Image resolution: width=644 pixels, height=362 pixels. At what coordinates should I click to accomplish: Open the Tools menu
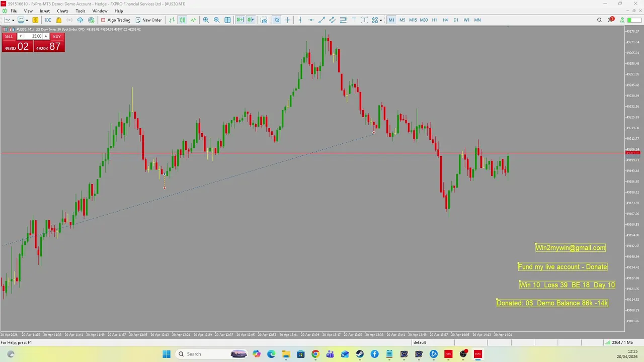[x=80, y=11]
